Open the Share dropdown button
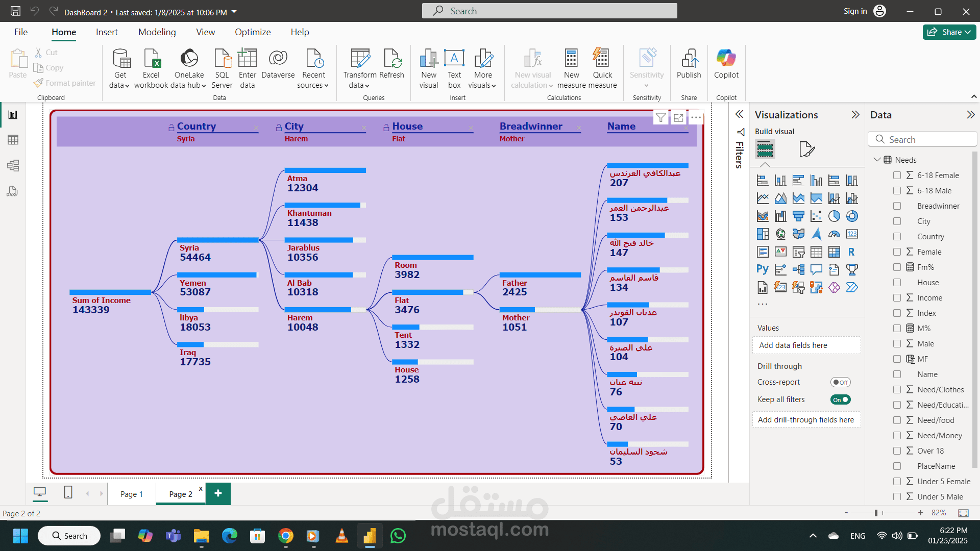 [x=949, y=32]
